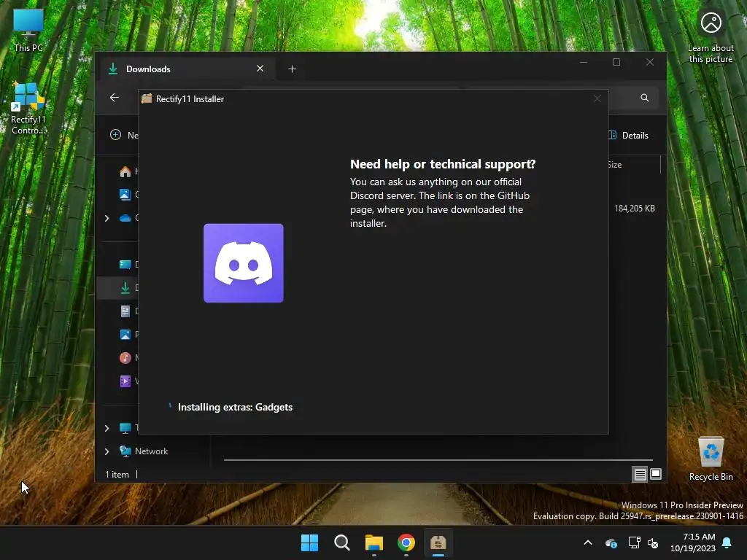Screen dimensions: 747x560
Task: Click OneDrive tray icon
Action: (x=611, y=542)
